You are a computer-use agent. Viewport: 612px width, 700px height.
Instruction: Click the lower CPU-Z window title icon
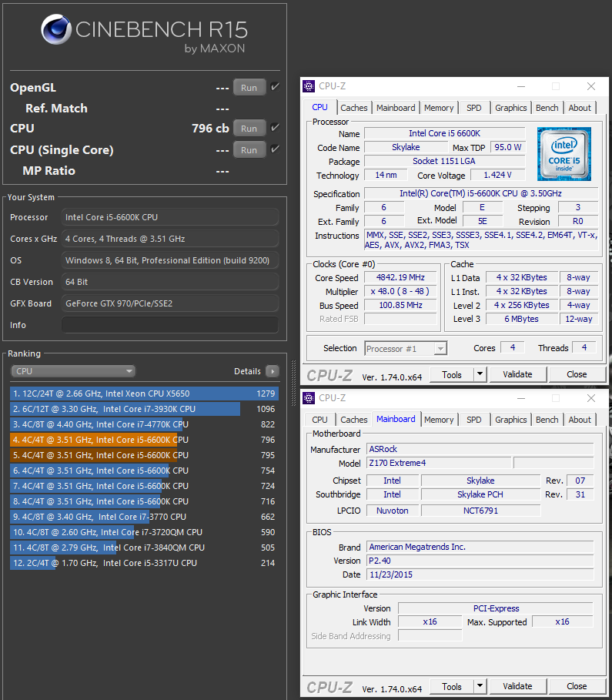coord(309,398)
